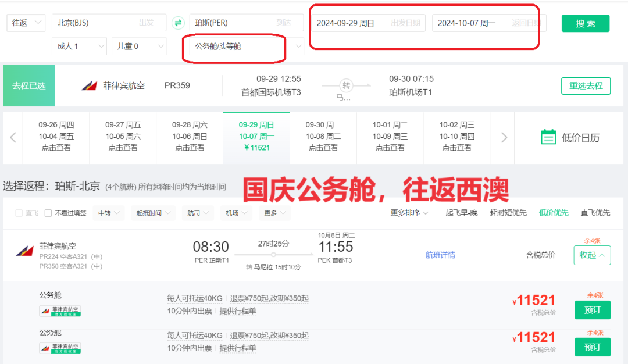Click the 转 马尼拉 15时10分 layover text
The height and width of the screenshot is (364, 628).
[x=273, y=267]
